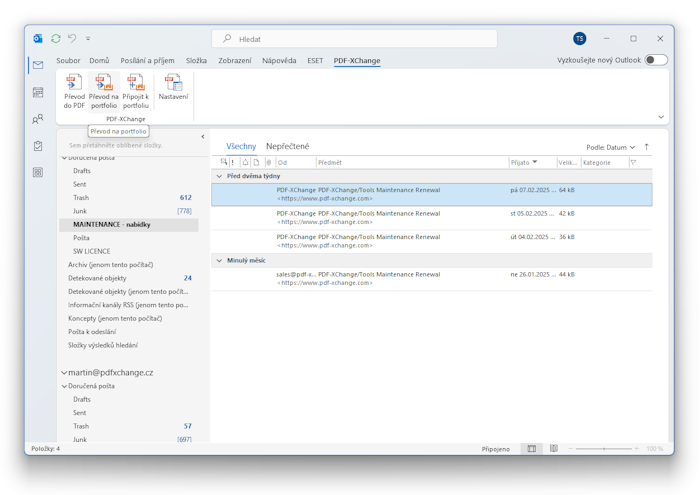Sort by the Přijato column header
The width and height of the screenshot is (700, 495).
pos(533,162)
